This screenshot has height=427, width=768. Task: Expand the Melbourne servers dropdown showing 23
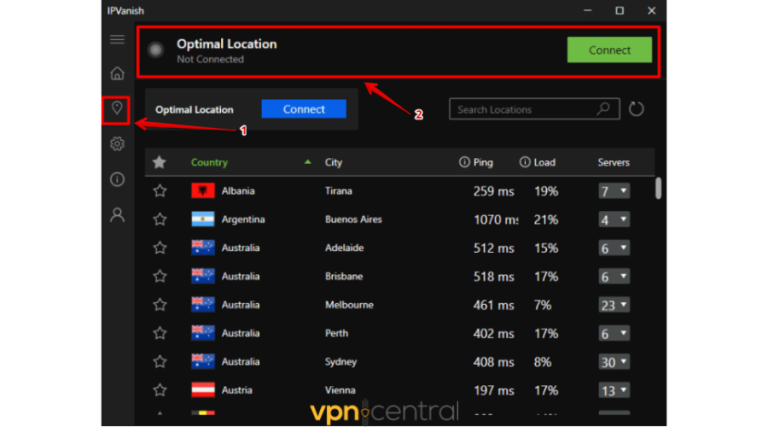[614, 305]
